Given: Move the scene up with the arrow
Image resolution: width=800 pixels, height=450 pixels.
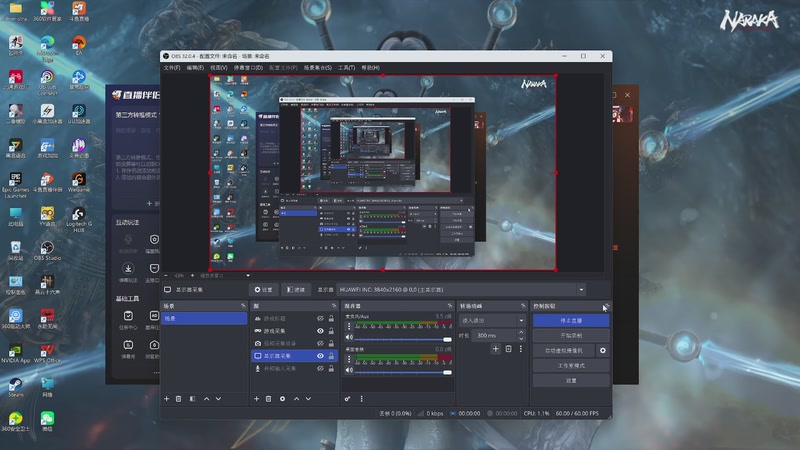Looking at the screenshot, I should (207, 398).
